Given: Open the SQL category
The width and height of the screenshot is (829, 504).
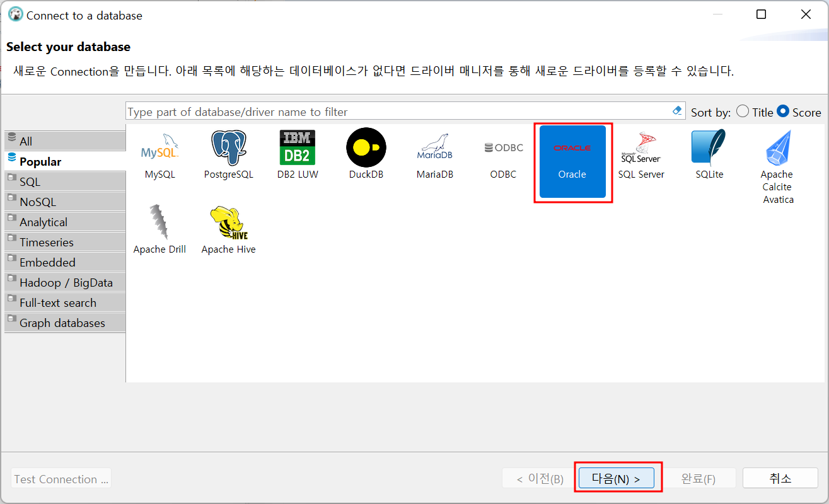Looking at the screenshot, I should click(x=65, y=181).
